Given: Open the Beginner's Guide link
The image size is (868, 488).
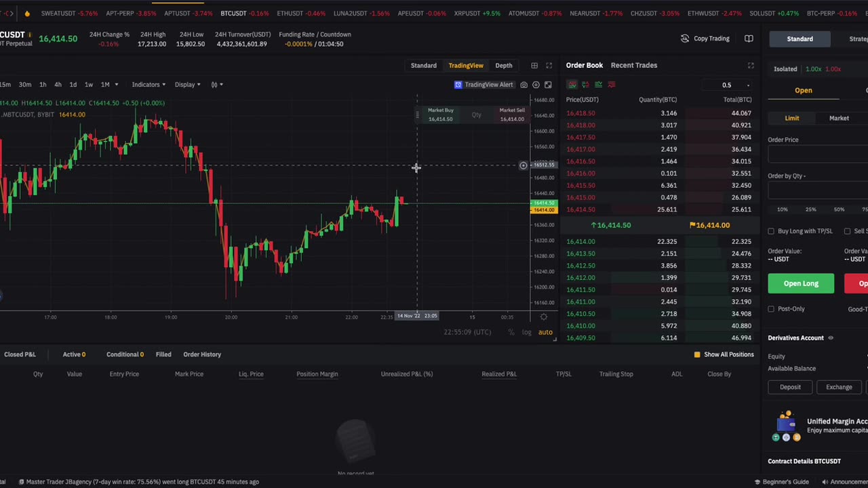Looking at the screenshot, I should (781, 482).
